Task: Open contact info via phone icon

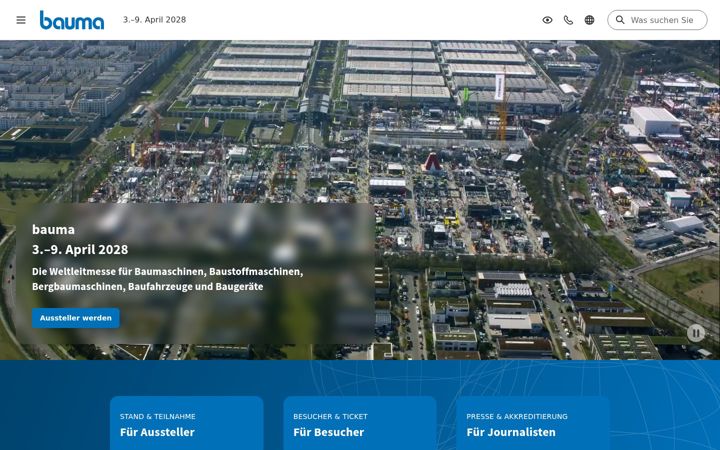Action: pyautogui.click(x=568, y=20)
